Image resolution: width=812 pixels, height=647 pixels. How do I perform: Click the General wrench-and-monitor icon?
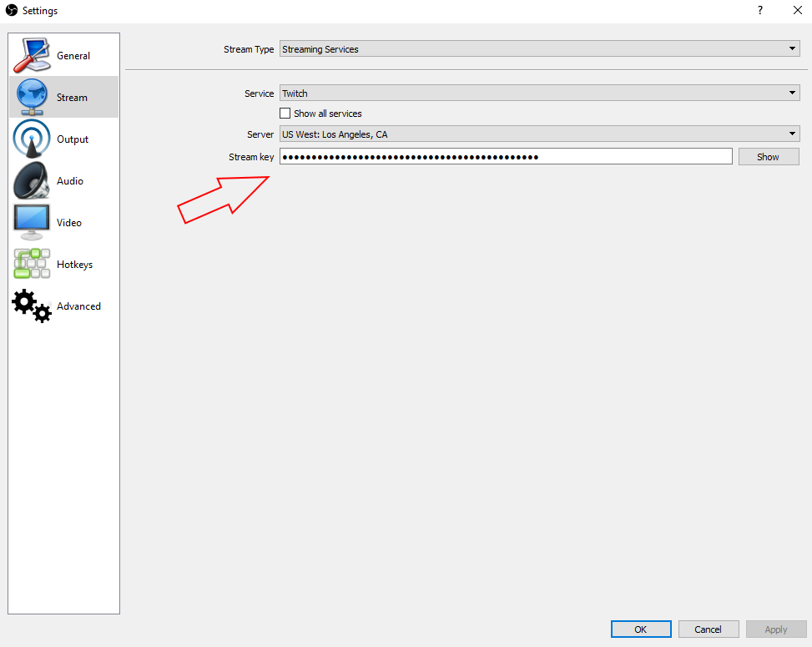point(32,55)
